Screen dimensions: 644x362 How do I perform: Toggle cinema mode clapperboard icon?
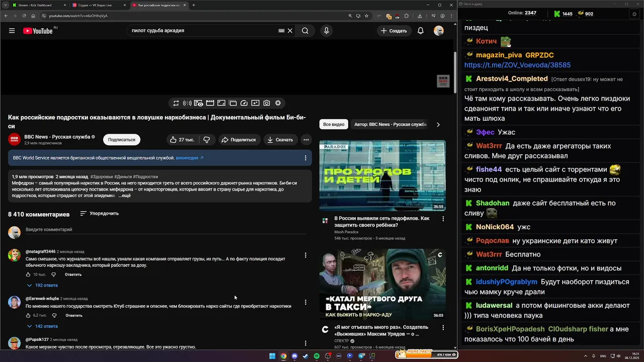(x=210, y=103)
